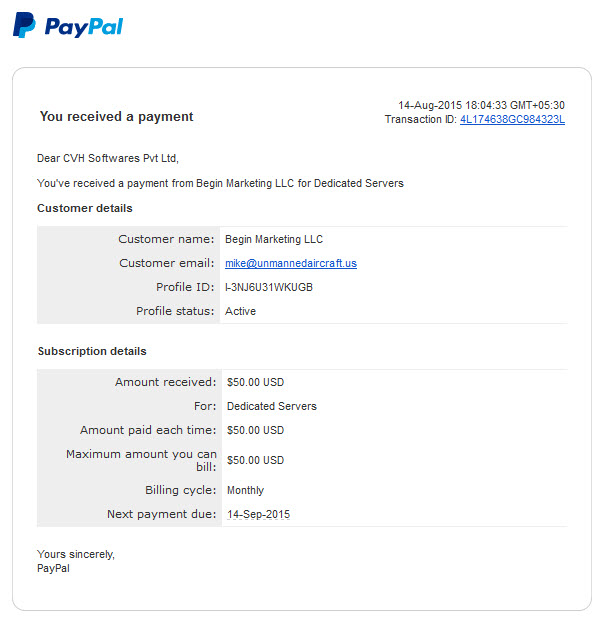Click the Yours sincerely PayPal signature
The width and height of the screenshot is (604, 630).
pos(76,561)
